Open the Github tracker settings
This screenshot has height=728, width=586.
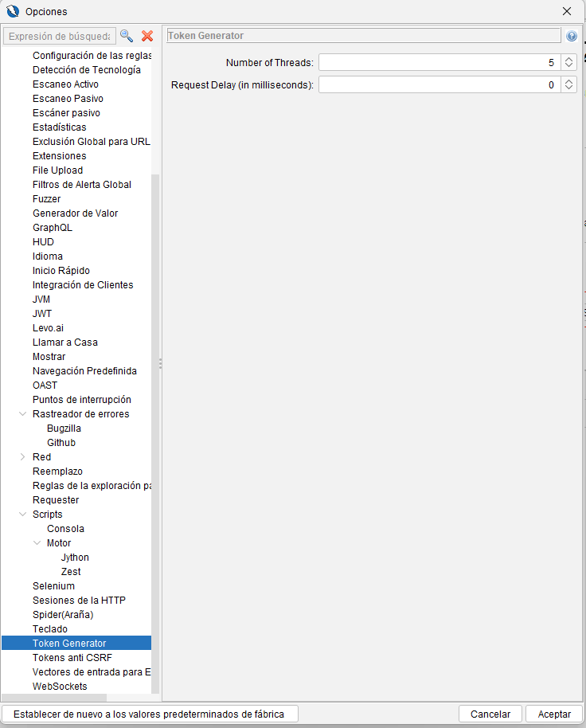click(x=61, y=443)
